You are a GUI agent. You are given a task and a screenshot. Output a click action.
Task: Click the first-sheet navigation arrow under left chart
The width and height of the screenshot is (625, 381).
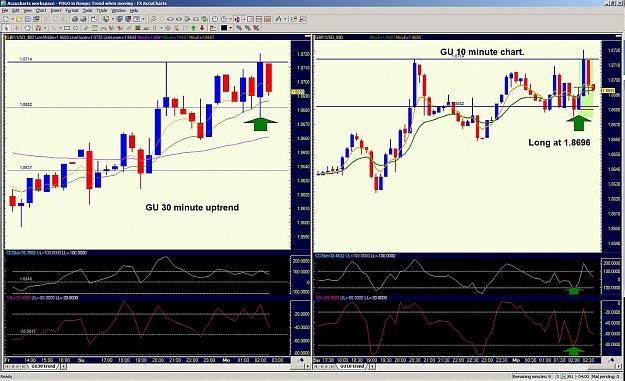click(x=7, y=366)
